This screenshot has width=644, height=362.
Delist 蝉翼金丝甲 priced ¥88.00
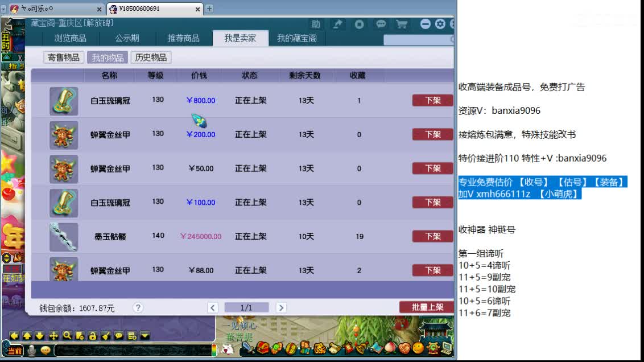[433, 270]
